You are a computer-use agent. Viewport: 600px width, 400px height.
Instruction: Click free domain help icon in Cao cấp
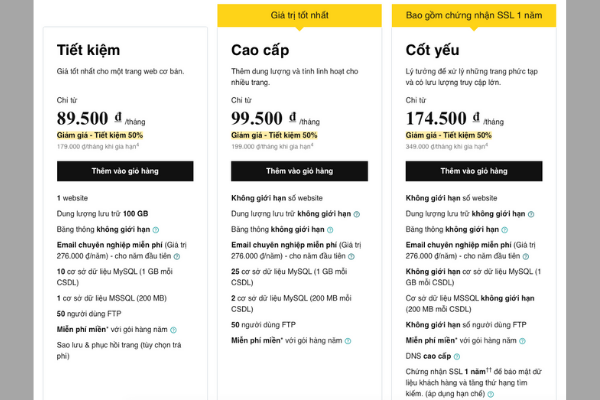(348, 341)
